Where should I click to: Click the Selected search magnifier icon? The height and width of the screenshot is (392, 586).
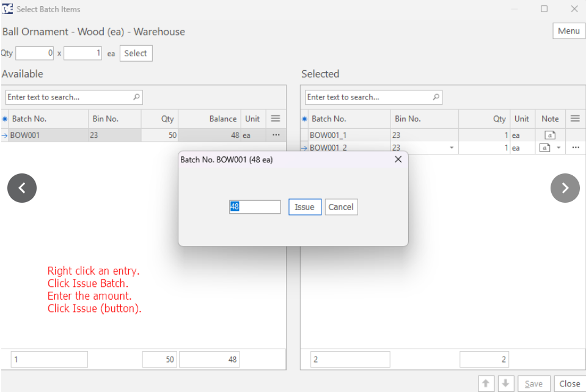pyautogui.click(x=436, y=97)
